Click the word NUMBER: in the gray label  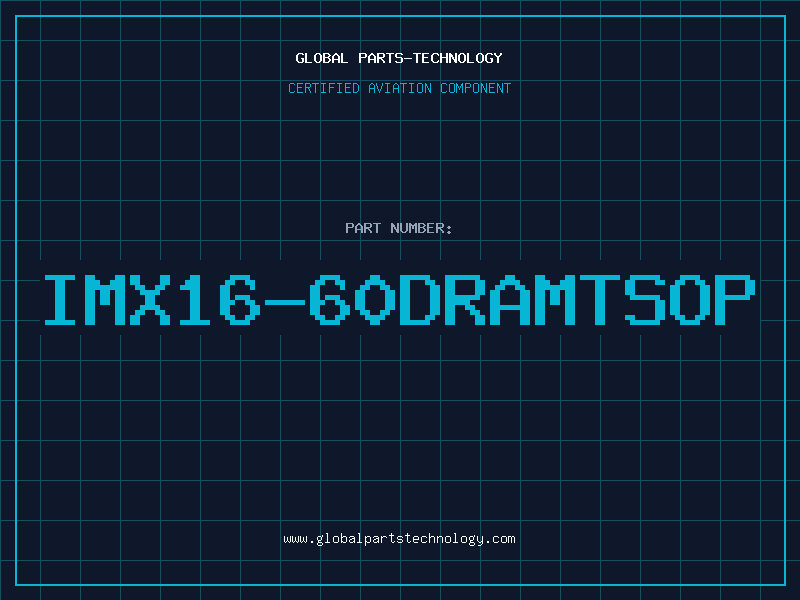point(421,228)
